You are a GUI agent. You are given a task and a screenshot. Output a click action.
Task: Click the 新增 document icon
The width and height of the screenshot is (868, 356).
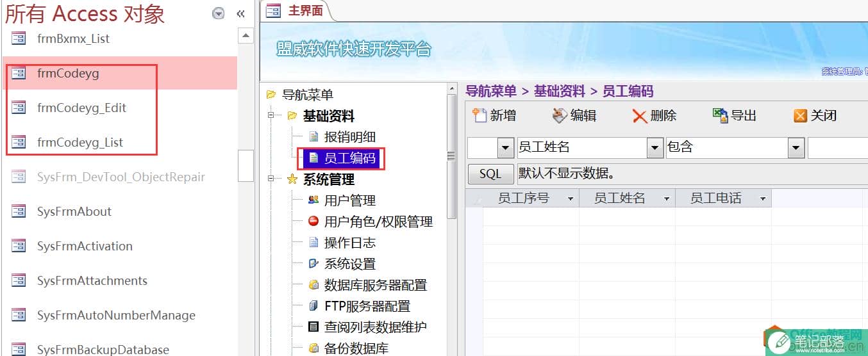[480, 115]
